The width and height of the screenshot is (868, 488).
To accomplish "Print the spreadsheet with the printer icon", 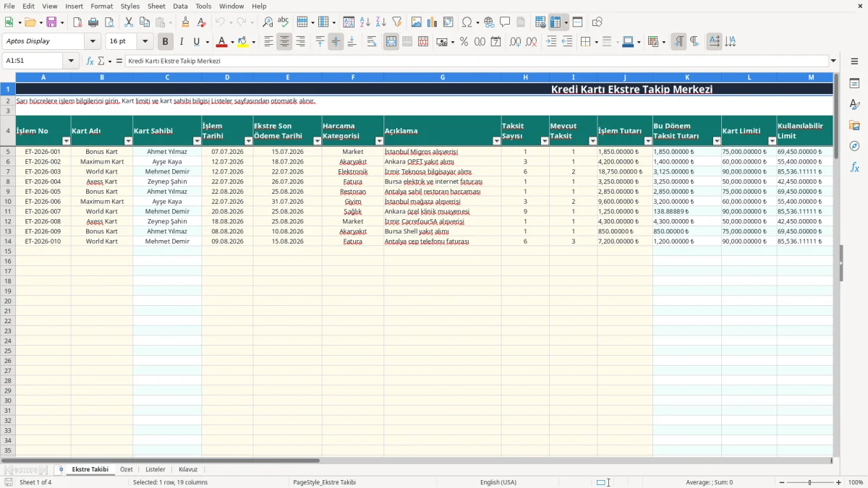I will [93, 22].
